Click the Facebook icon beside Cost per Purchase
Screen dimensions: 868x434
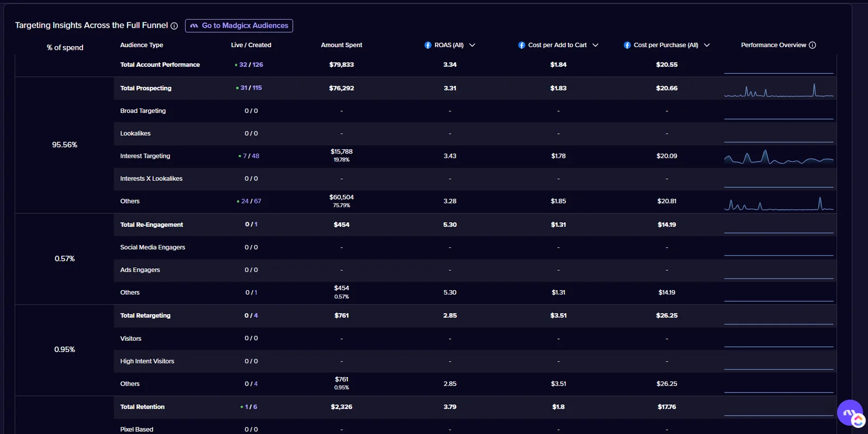point(627,45)
